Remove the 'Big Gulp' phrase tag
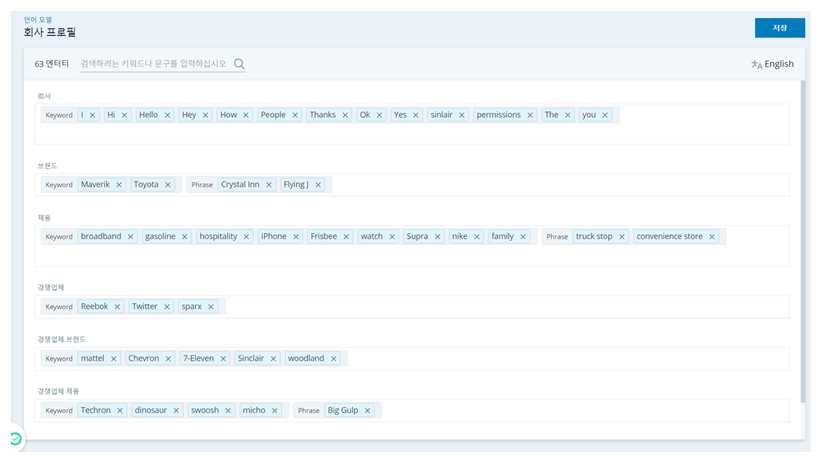The image size is (816, 458). pyautogui.click(x=367, y=411)
